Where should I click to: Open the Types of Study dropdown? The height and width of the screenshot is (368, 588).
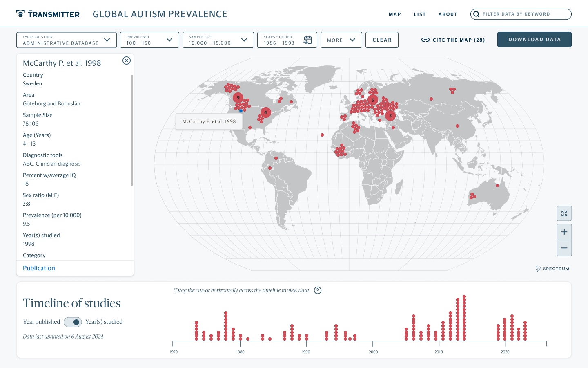coord(67,40)
